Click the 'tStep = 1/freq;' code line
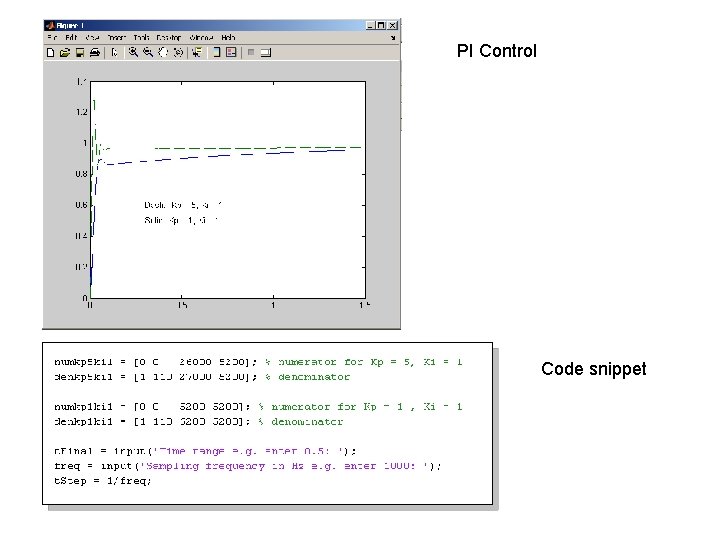 tap(103, 481)
